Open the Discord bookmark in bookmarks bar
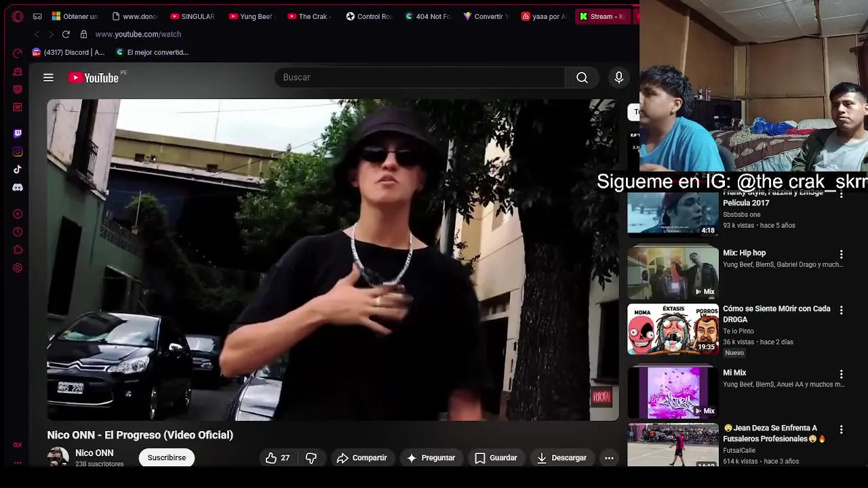The width and height of the screenshot is (868, 488). pyautogui.click(x=68, y=52)
